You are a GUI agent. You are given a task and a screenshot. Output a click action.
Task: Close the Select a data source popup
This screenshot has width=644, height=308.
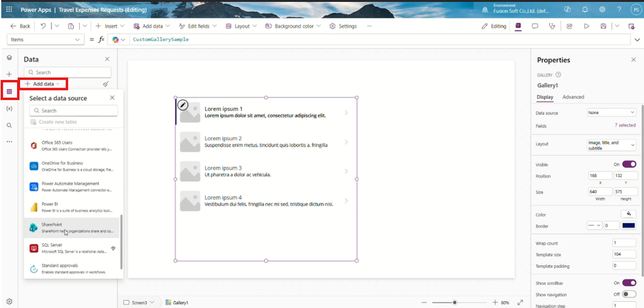coord(112,98)
